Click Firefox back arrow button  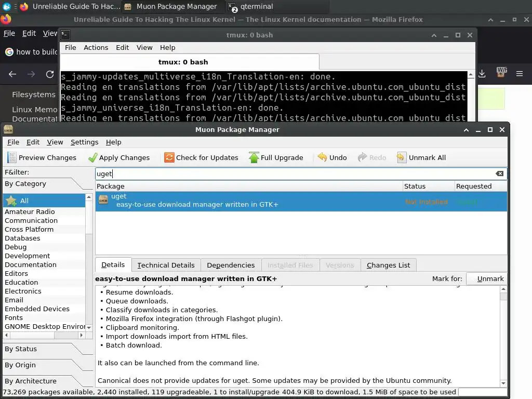point(12,74)
